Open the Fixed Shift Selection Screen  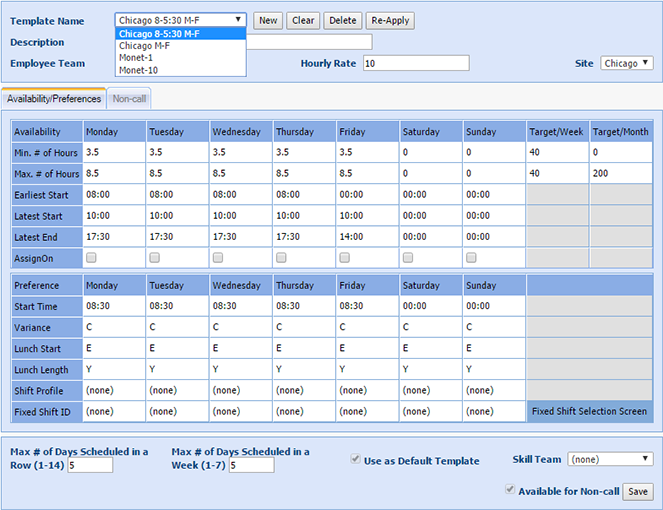[589, 411]
